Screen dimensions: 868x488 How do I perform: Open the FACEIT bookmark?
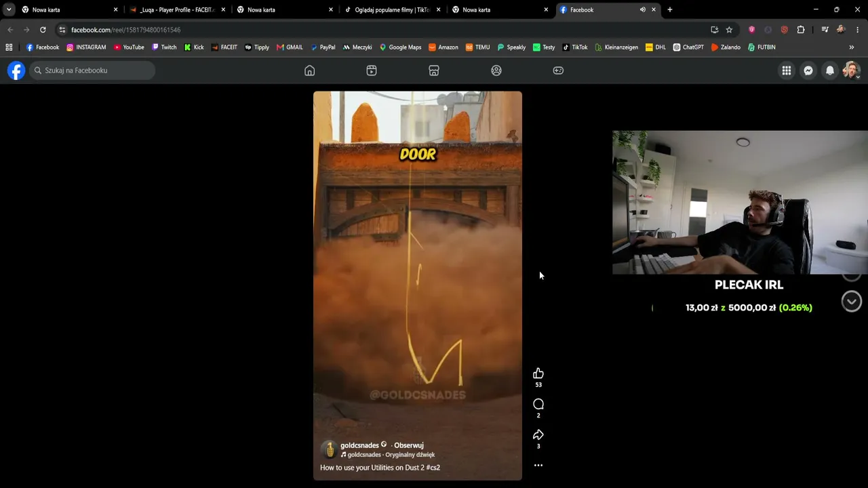pos(224,47)
